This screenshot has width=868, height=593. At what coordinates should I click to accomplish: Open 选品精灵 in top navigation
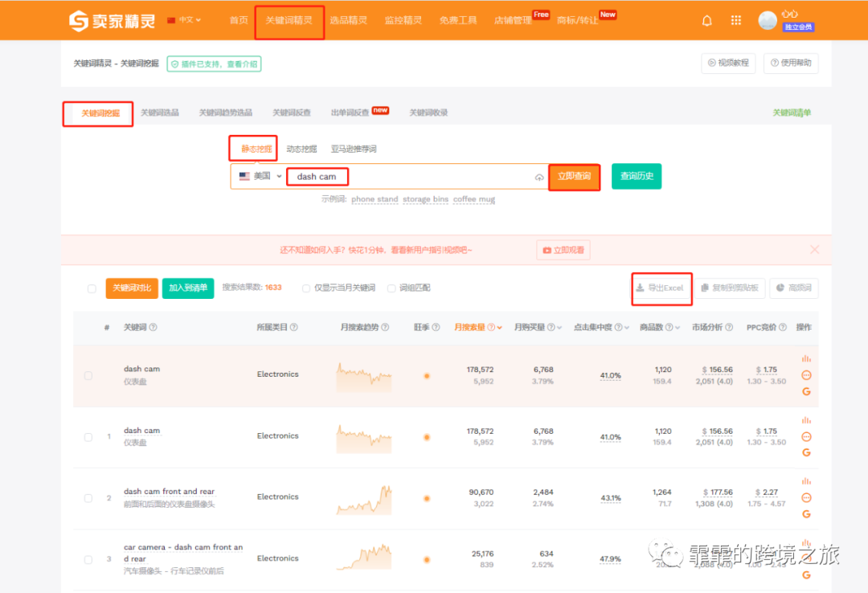[x=349, y=20]
